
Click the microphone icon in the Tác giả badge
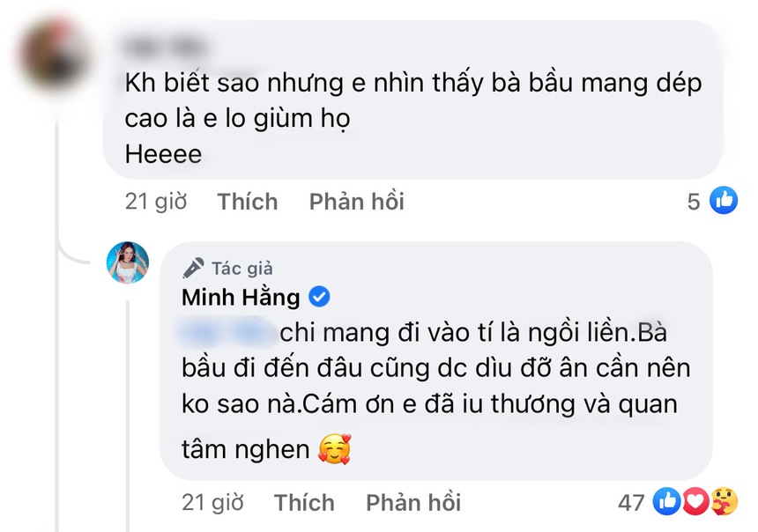click(193, 268)
